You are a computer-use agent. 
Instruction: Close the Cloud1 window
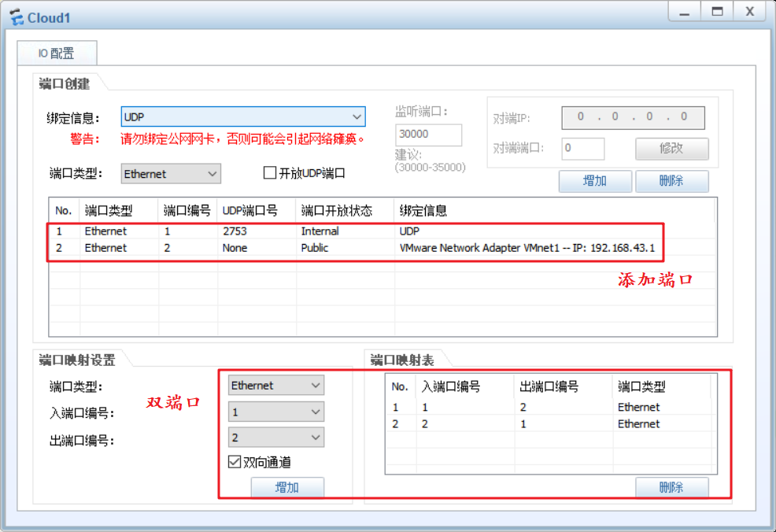(750, 11)
